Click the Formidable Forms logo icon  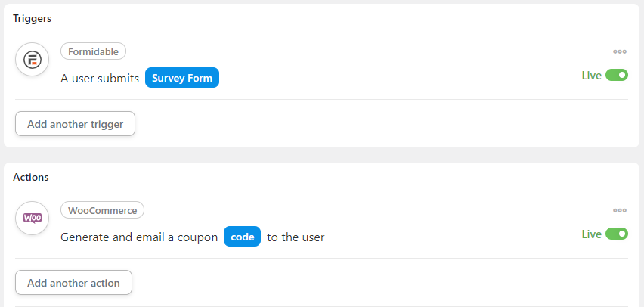[x=32, y=60]
